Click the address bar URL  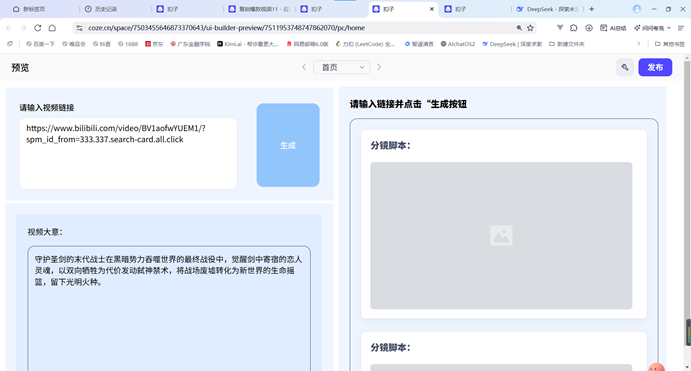pos(227,28)
